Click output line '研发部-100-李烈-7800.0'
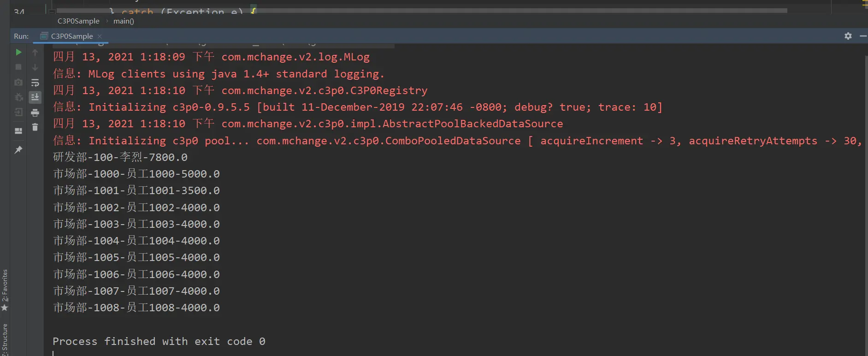This screenshot has width=868, height=356. point(120,157)
